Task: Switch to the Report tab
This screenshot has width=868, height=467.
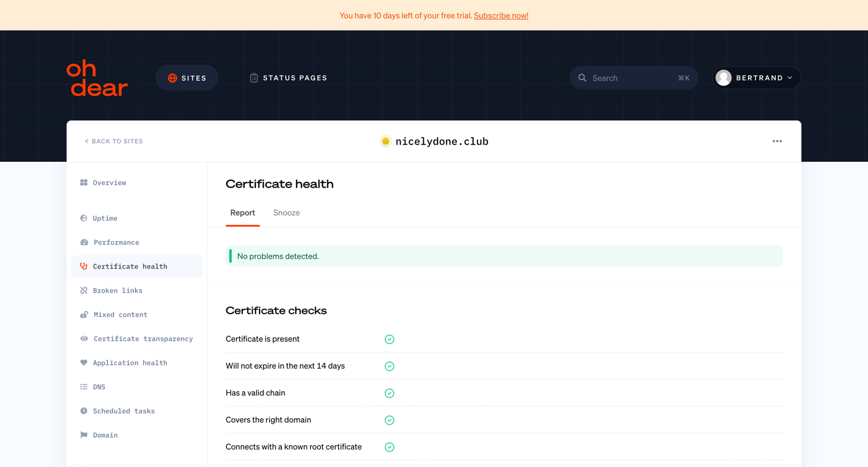Action: 242,213
